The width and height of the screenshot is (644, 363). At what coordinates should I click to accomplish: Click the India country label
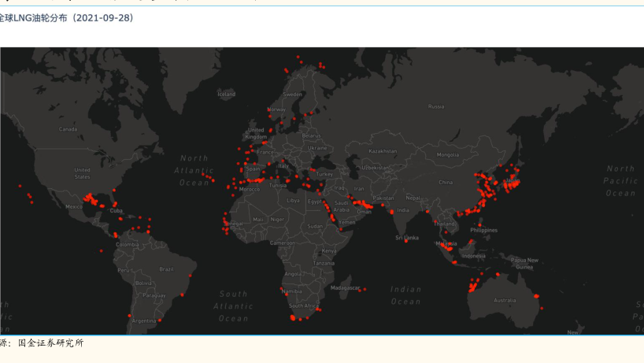coord(402,210)
